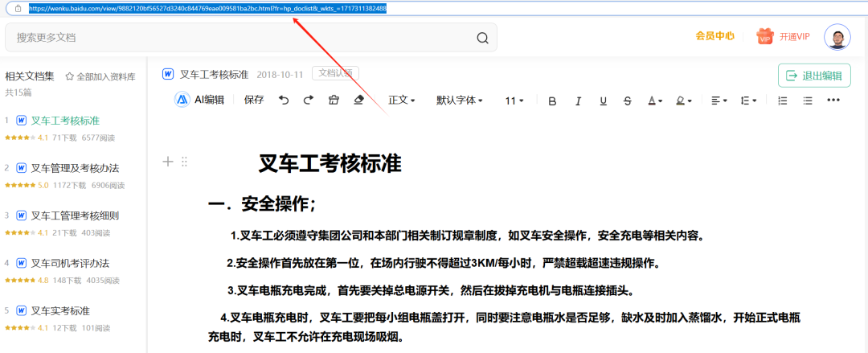Click the redo arrow icon

pyautogui.click(x=308, y=101)
